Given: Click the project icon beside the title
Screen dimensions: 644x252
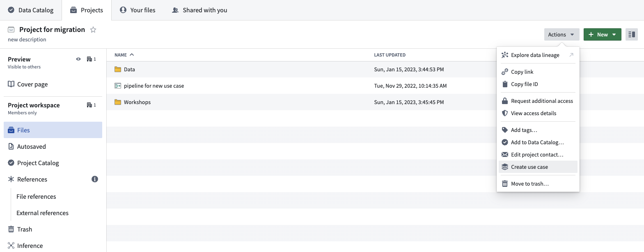Looking at the screenshot, I should click(11, 30).
